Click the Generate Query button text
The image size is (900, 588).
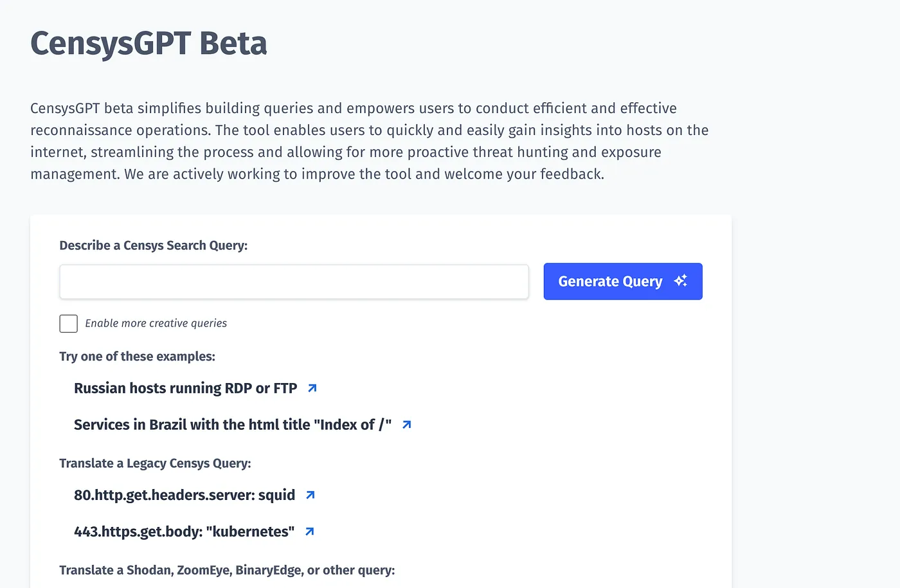610,281
